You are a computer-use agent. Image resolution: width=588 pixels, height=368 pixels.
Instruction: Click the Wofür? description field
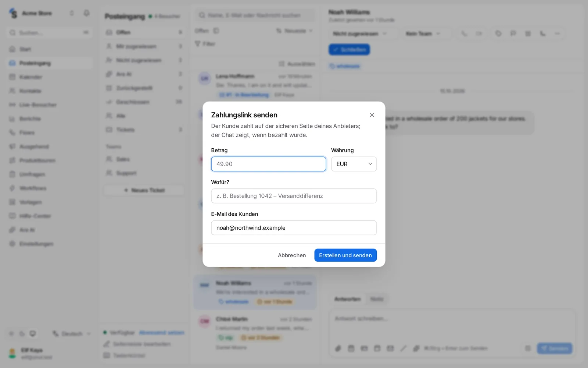[x=294, y=196]
